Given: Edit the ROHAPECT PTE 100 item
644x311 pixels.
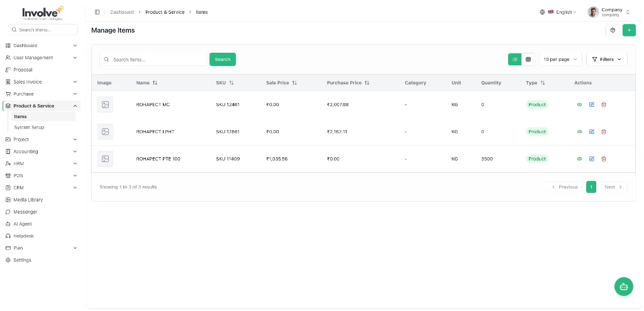Looking at the screenshot, I should [x=591, y=159].
